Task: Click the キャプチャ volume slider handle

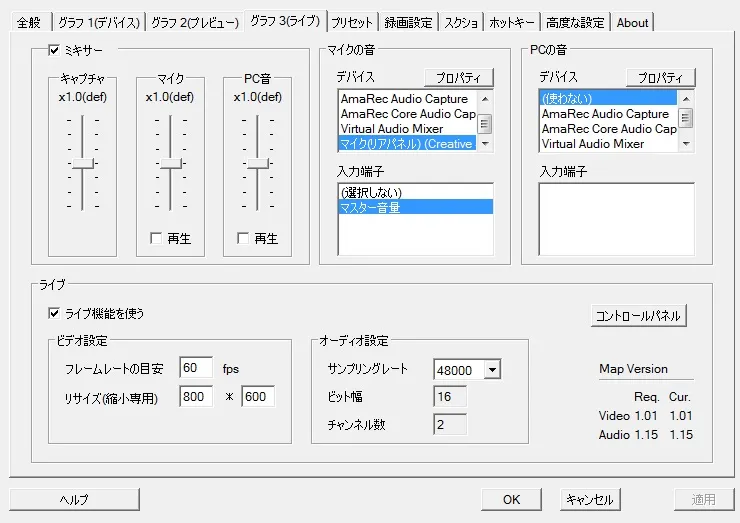Action: tap(84, 163)
